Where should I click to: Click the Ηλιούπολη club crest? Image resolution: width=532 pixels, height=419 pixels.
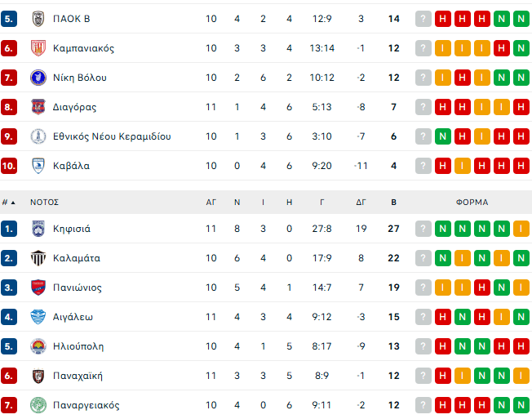(x=38, y=346)
